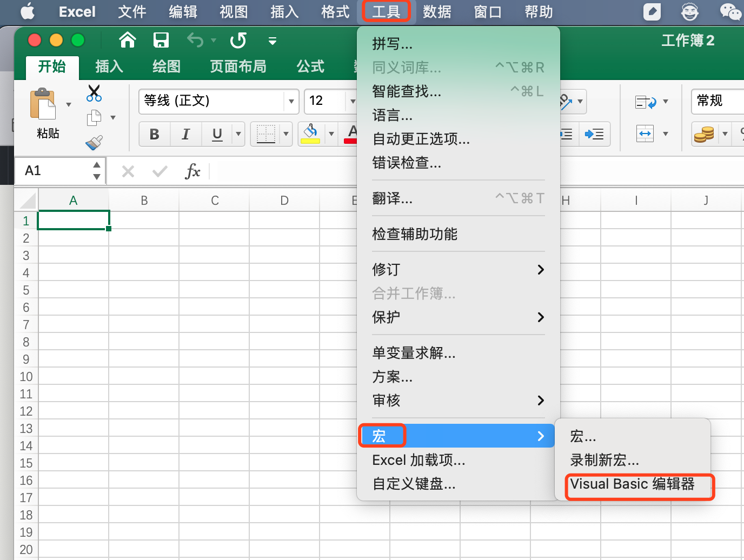This screenshot has width=744, height=560.
Task: Choose Visual Basic 编辑器 in submenu
Action: click(633, 484)
